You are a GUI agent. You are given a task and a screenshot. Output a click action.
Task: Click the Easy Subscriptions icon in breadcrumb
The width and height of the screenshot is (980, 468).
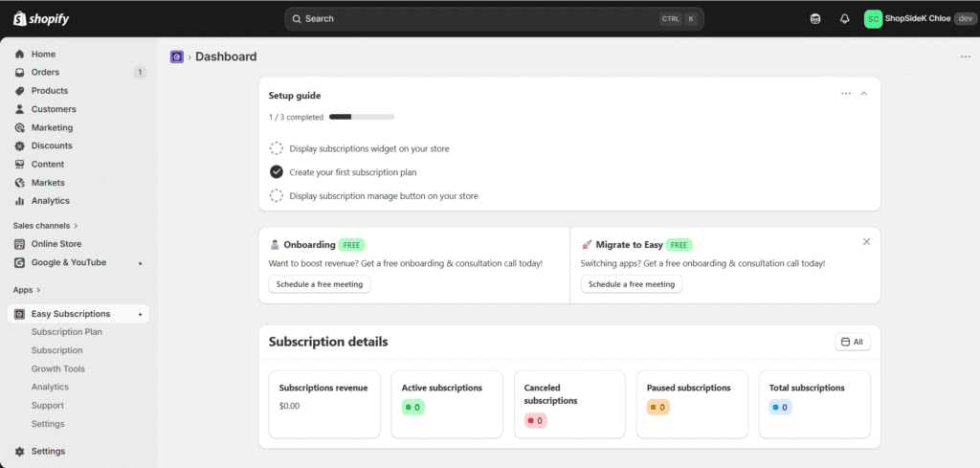pos(177,56)
